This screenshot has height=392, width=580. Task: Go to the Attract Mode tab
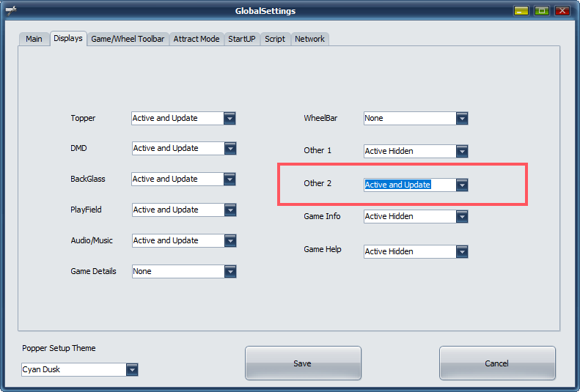[196, 40]
